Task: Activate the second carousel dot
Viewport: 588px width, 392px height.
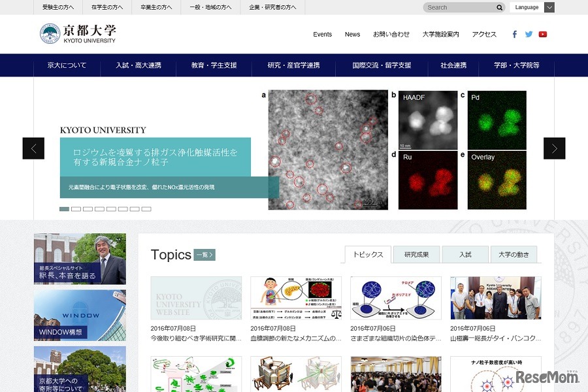Action: pos(76,209)
